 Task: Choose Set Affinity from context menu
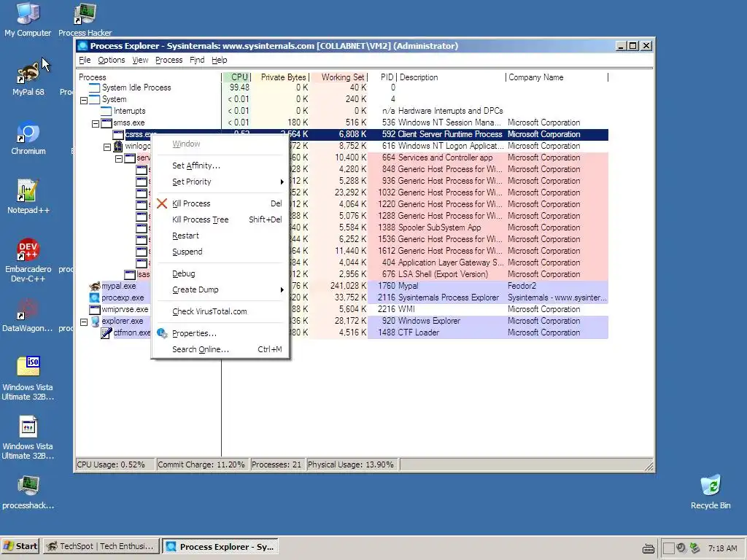[x=220, y=166]
